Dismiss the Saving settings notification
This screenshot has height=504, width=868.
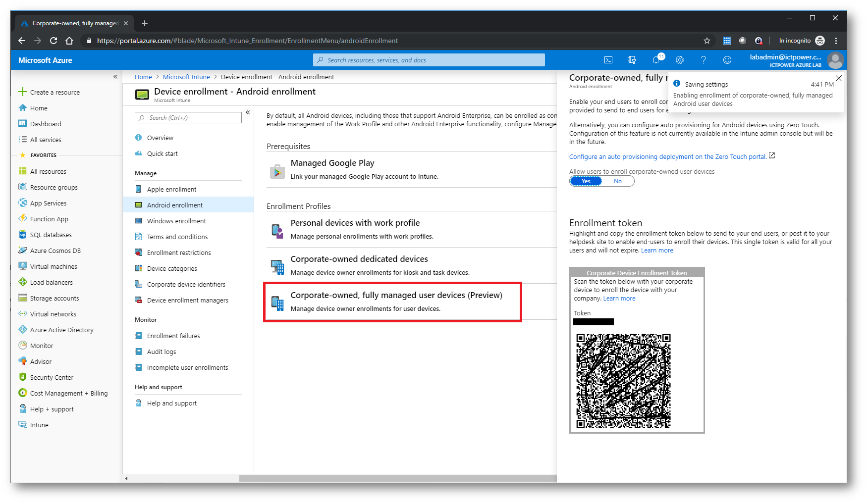839,78
